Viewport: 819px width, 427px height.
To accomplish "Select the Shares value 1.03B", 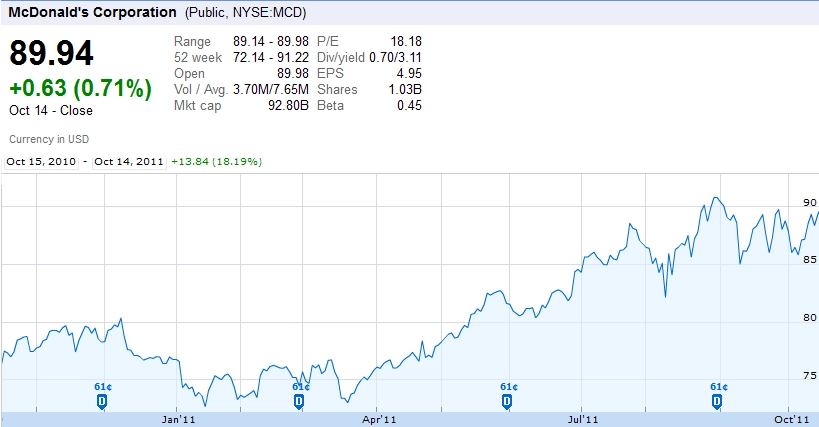I will coord(405,90).
